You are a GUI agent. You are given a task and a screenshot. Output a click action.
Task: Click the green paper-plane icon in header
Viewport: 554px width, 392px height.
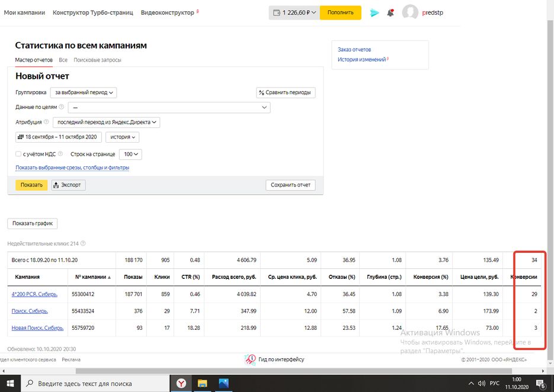374,12
